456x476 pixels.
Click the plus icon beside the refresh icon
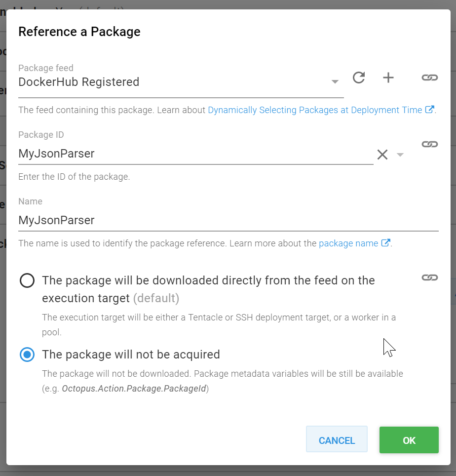(x=388, y=78)
